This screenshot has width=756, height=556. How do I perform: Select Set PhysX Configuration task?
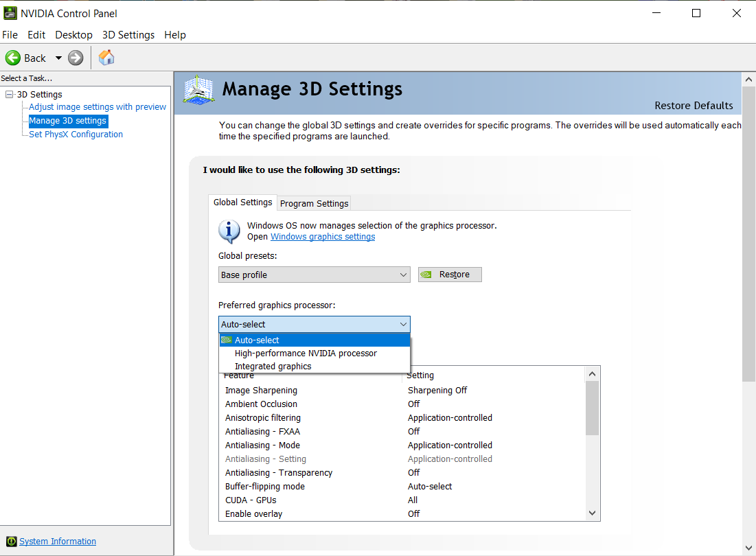coord(76,135)
